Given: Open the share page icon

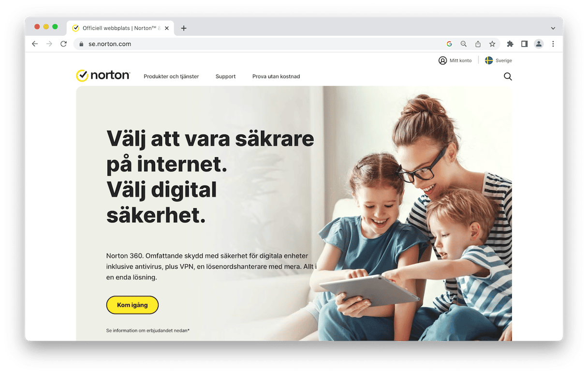Looking at the screenshot, I should (x=478, y=44).
